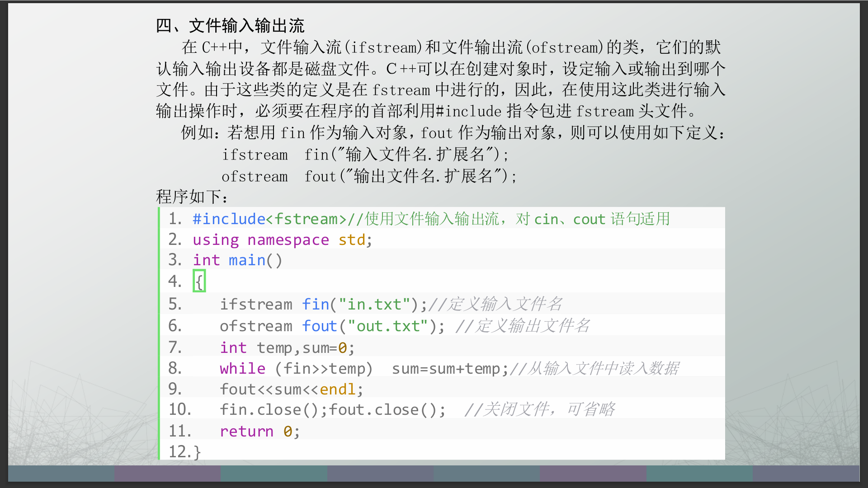Click the highlighted opening brace on line 4
Screen dimensions: 868x488
199,281
